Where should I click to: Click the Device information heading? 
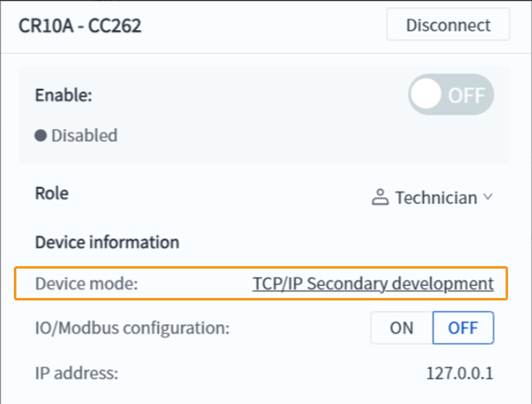(x=107, y=242)
